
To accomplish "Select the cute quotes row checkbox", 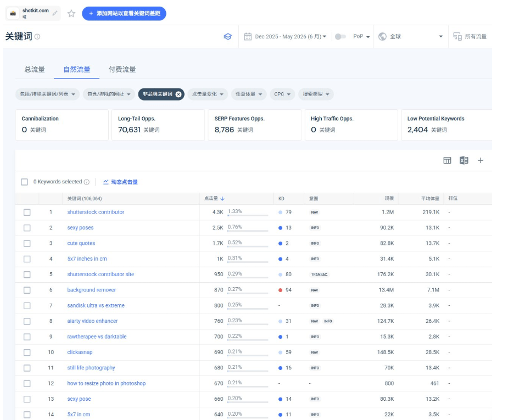I will (x=27, y=244).
